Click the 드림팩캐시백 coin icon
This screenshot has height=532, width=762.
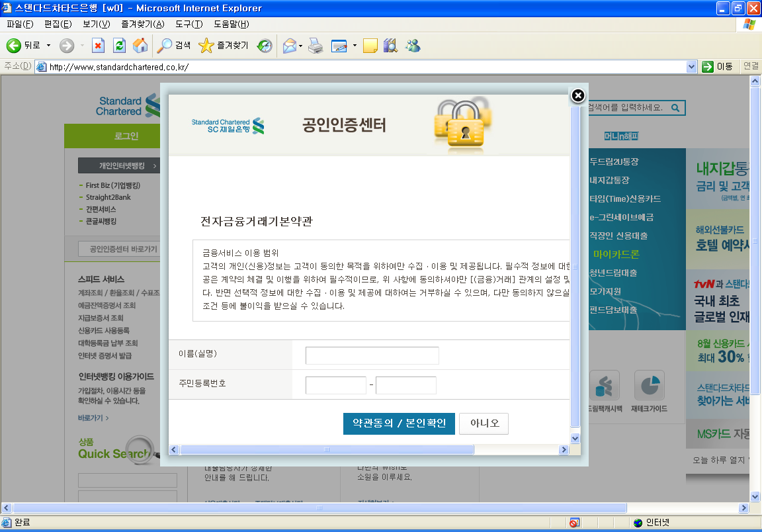[605, 386]
